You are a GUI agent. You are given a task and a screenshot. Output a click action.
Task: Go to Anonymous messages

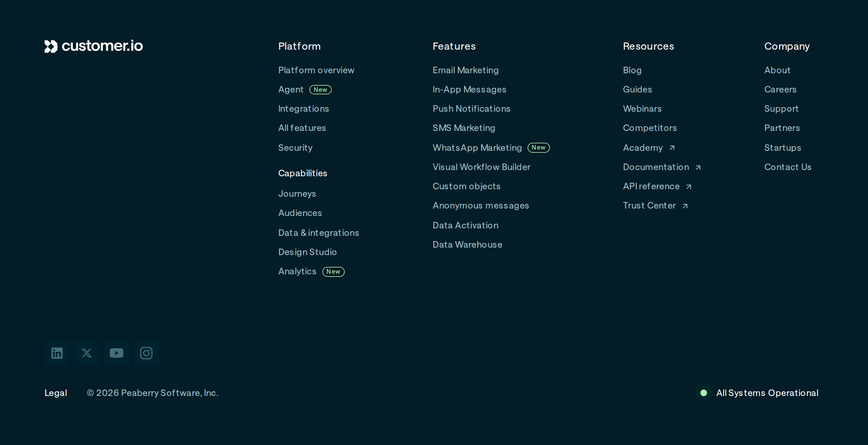(x=480, y=205)
